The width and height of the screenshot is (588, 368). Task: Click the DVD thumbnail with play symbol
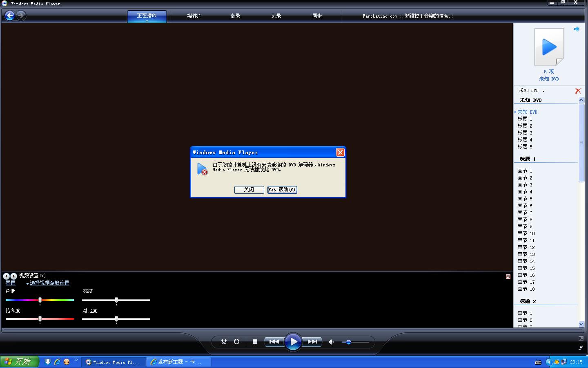coord(549,47)
